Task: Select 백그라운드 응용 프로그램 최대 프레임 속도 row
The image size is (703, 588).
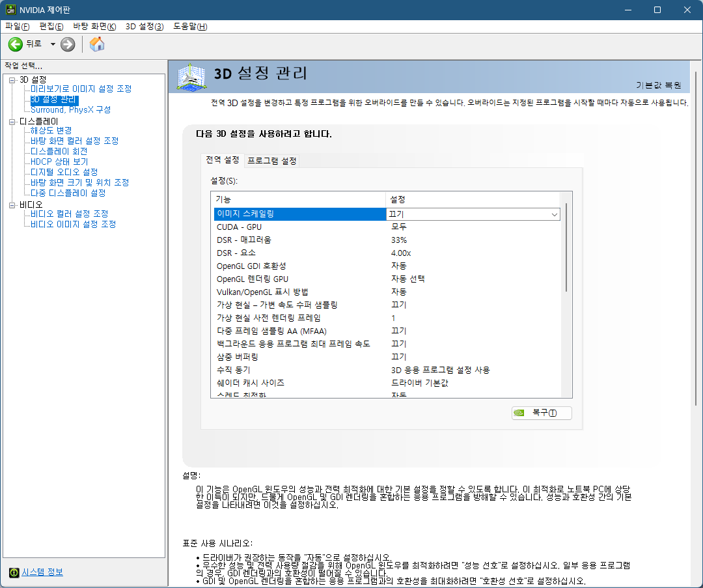Action: pos(387,344)
